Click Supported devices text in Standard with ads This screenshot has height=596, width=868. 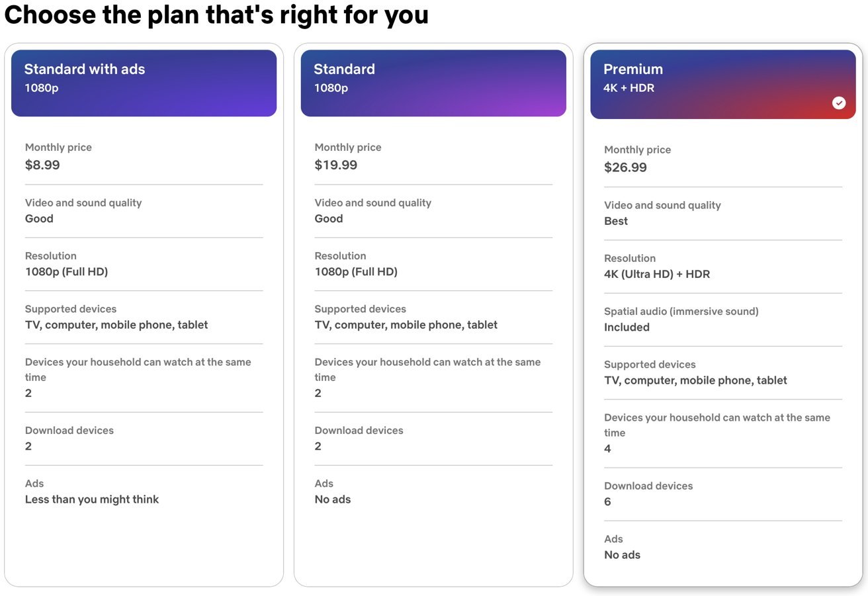point(116,325)
